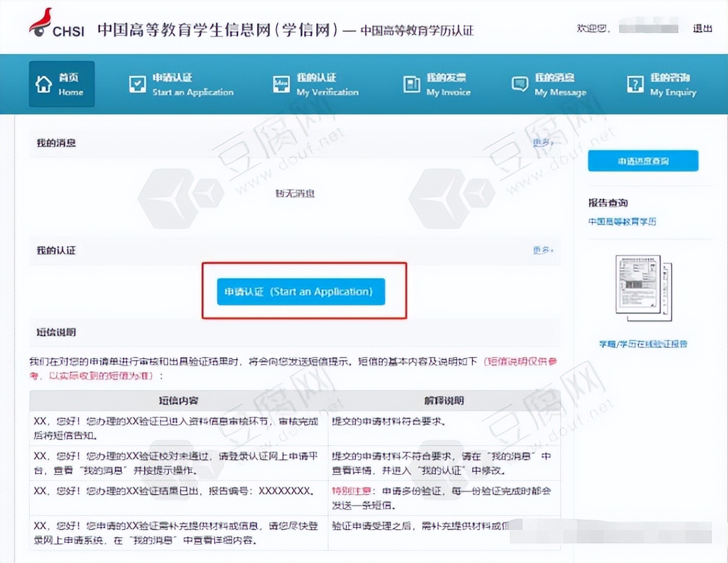Click the 申请进度查询 progress query button
Image resolution: width=728 pixels, height=563 pixels.
coord(642,160)
